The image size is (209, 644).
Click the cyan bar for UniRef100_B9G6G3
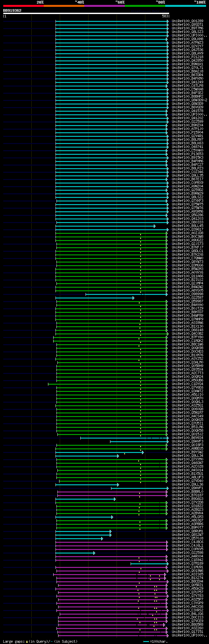pos(86,499)
